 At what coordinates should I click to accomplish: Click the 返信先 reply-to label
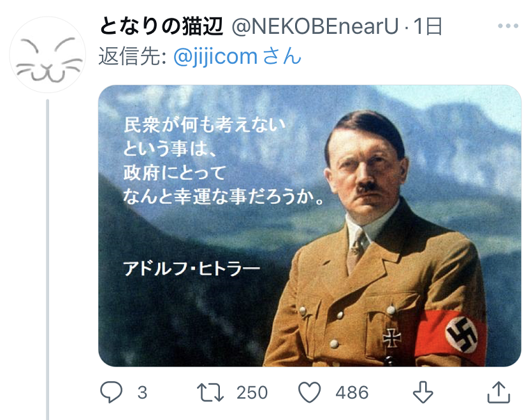(x=132, y=57)
